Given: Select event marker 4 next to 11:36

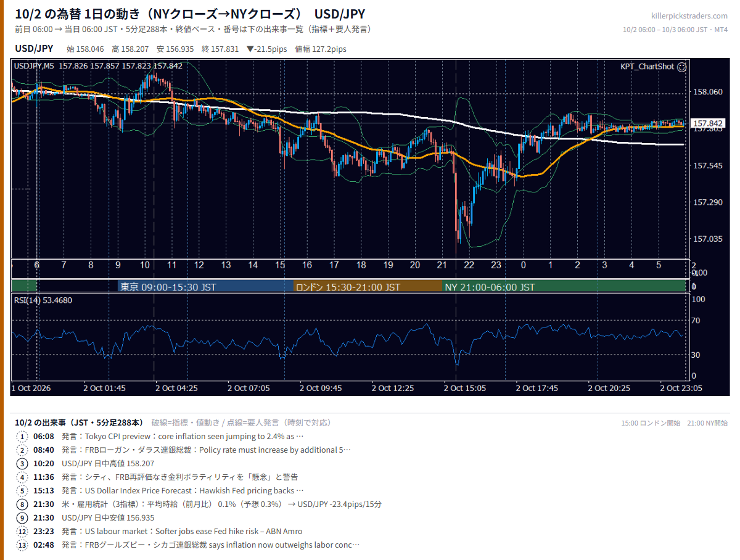Looking at the screenshot, I should click(23, 477).
